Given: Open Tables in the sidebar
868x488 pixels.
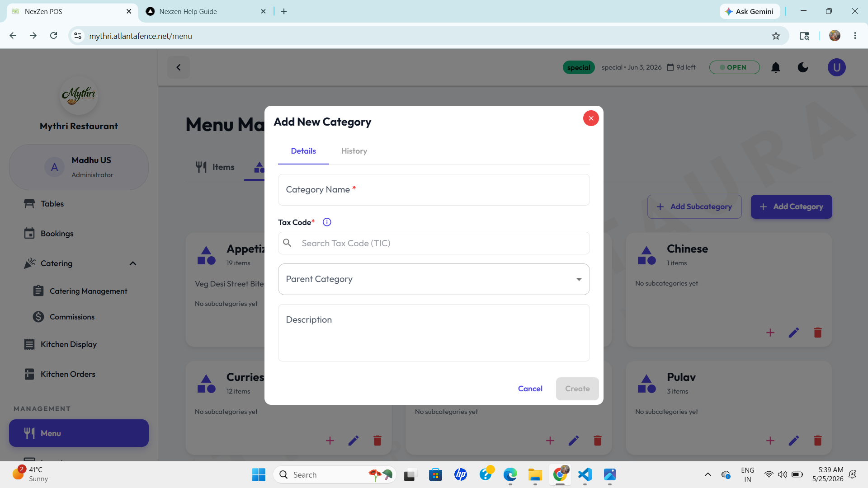Looking at the screenshot, I should click(79, 204).
